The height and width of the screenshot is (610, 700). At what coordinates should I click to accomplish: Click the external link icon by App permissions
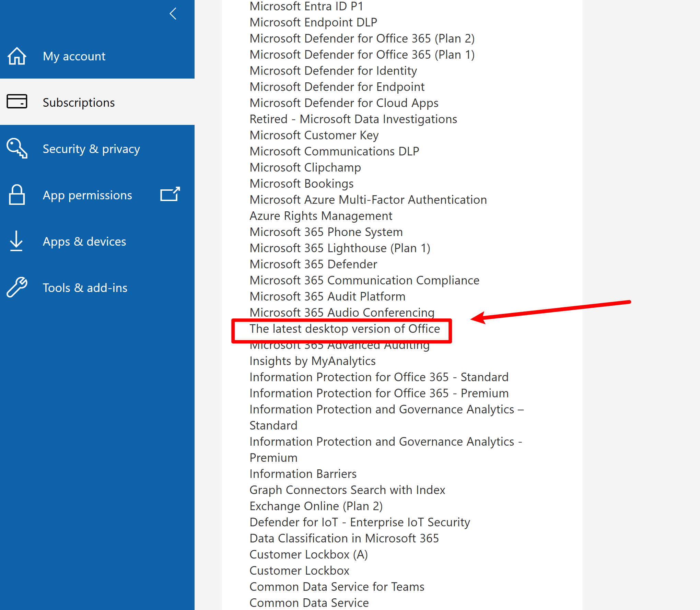pos(170,194)
